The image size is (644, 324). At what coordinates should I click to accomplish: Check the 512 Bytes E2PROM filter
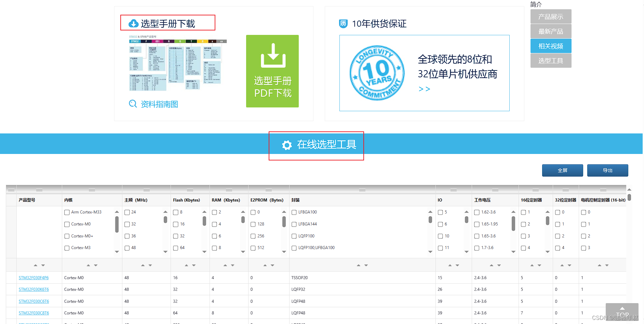pos(253,248)
